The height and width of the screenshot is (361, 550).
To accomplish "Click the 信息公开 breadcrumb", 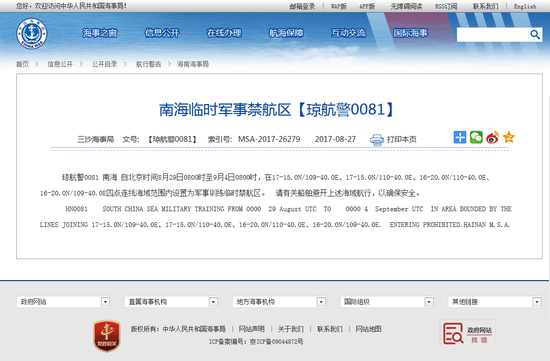I will point(60,64).
